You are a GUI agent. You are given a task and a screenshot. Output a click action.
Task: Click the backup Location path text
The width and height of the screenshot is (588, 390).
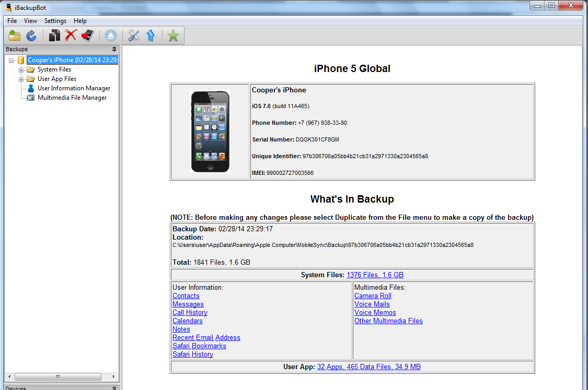pos(323,245)
